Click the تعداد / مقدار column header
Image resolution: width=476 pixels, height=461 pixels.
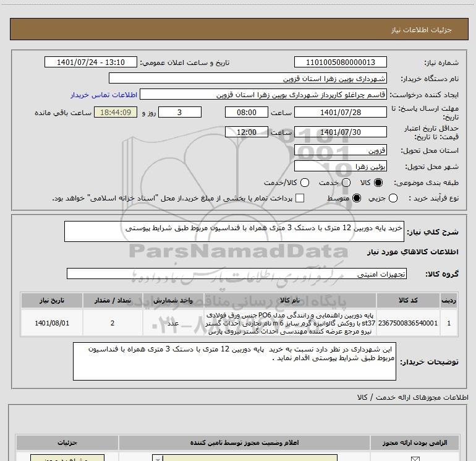tap(113, 301)
